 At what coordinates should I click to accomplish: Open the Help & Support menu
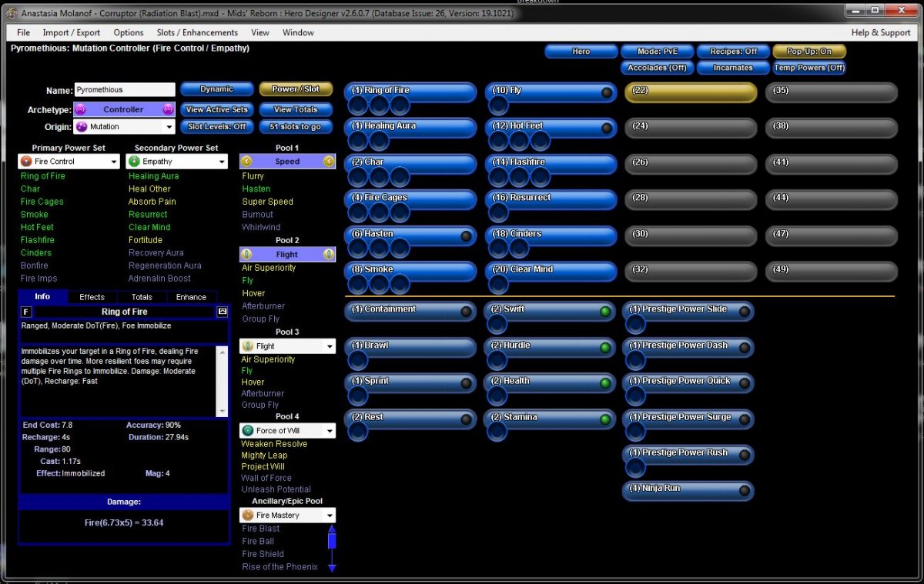pyautogui.click(x=881, y=32)
